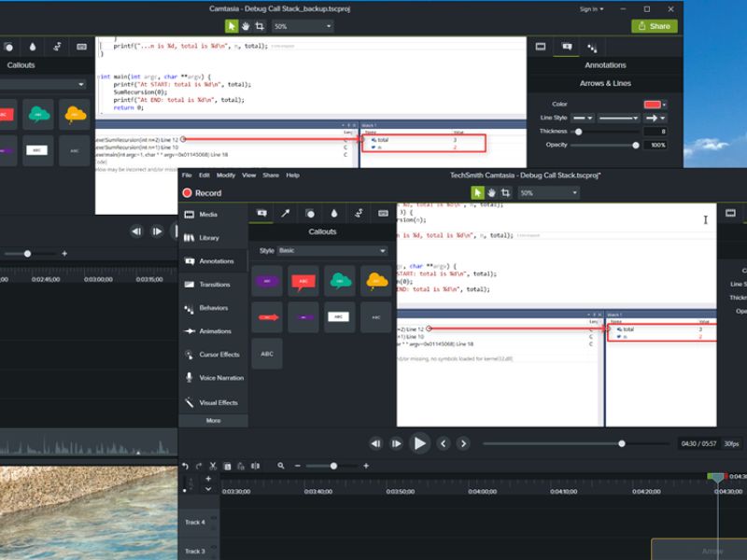Open Behaviors in the front window sidebar
The width and height of the screenshot is (747, 560).
click(213, 308)
